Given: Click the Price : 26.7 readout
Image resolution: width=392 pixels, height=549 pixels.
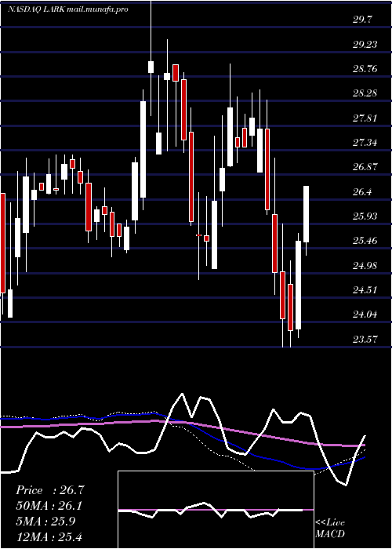Looking at the screenshot, I should (x=50, y=490).
